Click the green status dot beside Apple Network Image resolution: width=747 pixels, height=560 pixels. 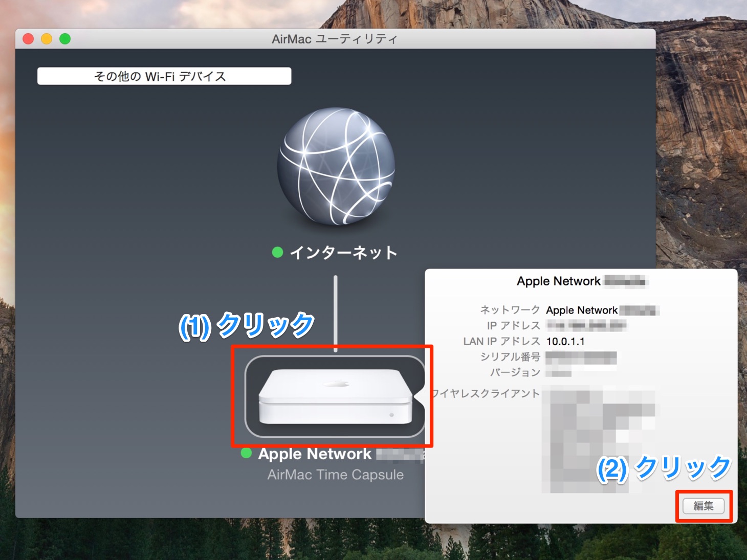point(246,453)
